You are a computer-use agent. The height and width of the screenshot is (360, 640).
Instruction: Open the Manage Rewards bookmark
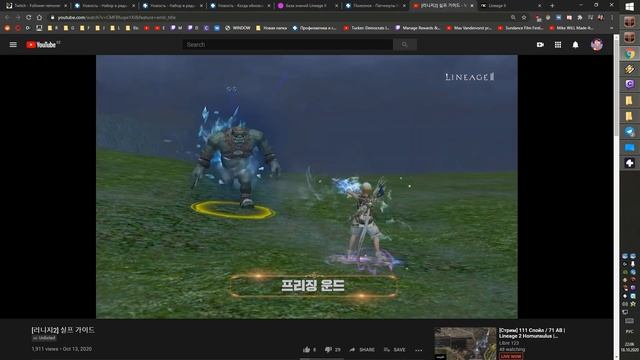click(x=418, y=28)
